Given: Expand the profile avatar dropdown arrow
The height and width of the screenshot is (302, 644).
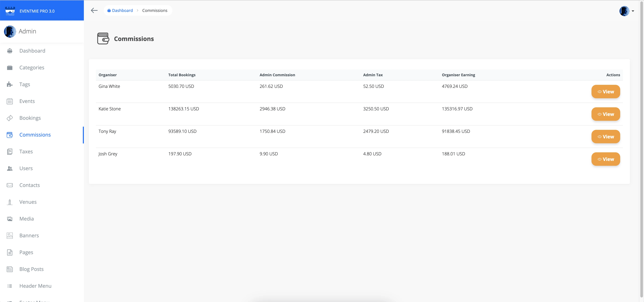Looking at the screenshot, I should [633, 11].
